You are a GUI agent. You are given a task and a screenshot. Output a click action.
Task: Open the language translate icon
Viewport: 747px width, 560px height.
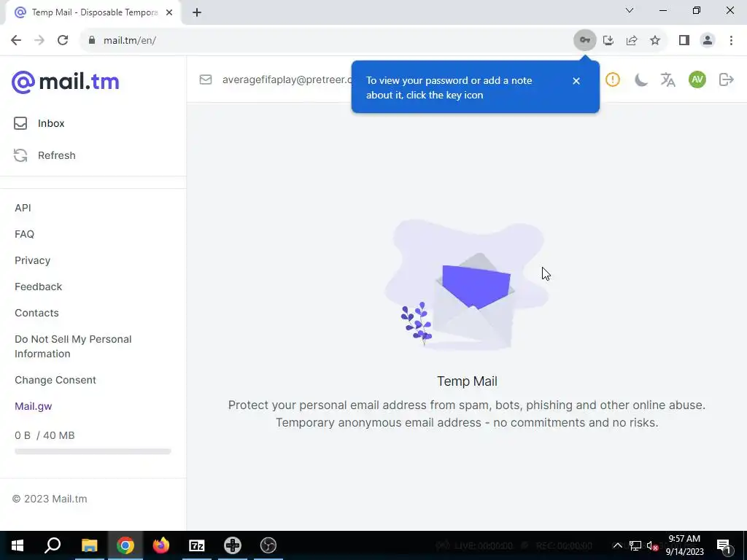[x=668, y=79]
